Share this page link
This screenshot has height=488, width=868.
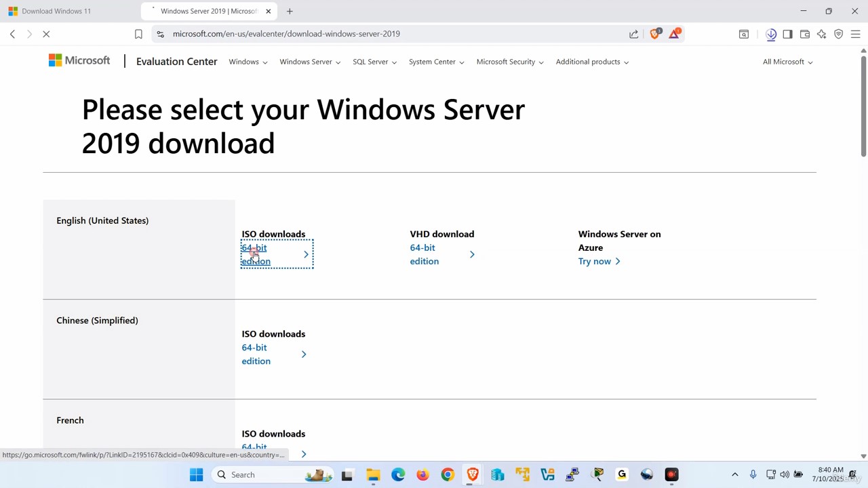(633, 34)
